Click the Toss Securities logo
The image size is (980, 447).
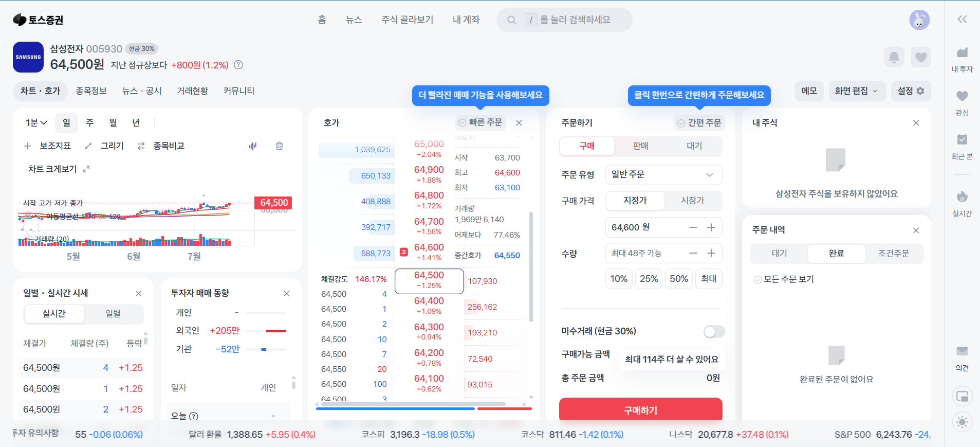click(x=38, y=20)
